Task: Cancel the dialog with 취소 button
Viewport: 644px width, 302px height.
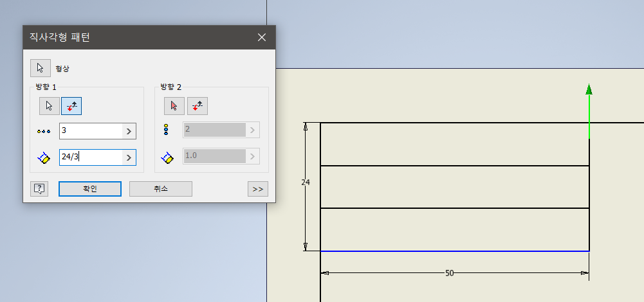Action: click(161, 189)
